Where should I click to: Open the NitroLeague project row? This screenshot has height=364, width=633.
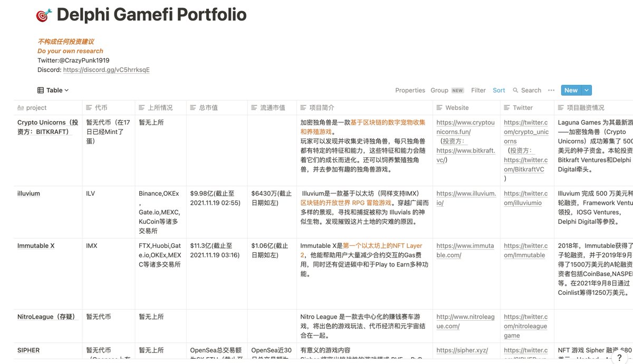point(48,317)
